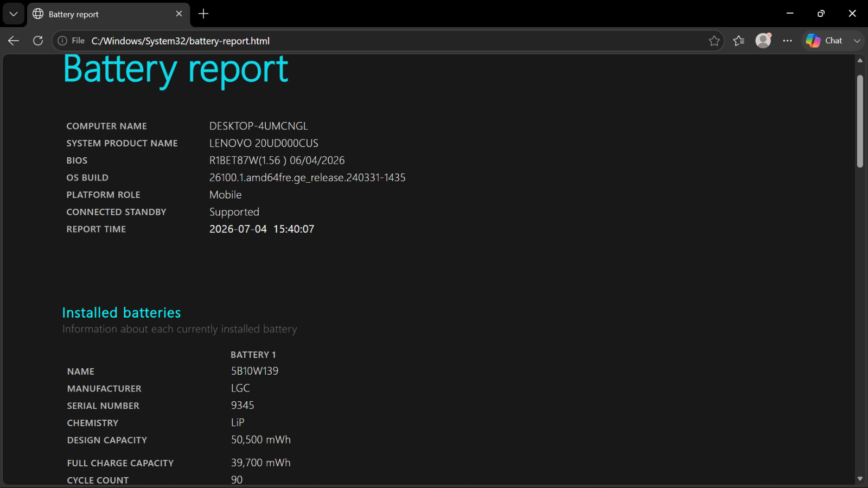Select the Battery report tab
Screen dimensions: 868x488
pyautogui.click(x=108, y=14)
